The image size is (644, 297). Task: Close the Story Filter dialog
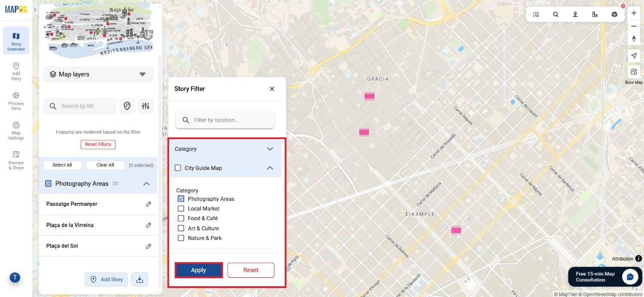coord(272,89)
